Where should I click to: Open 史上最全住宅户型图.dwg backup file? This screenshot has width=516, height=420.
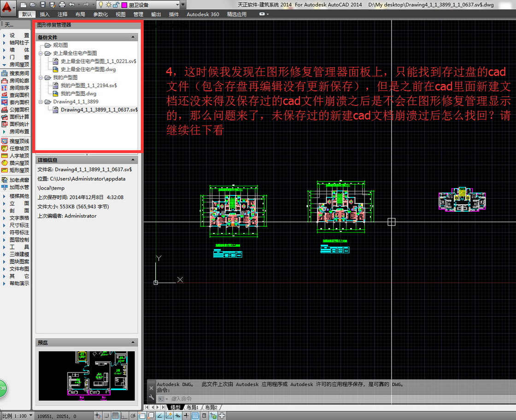[88, 69]
